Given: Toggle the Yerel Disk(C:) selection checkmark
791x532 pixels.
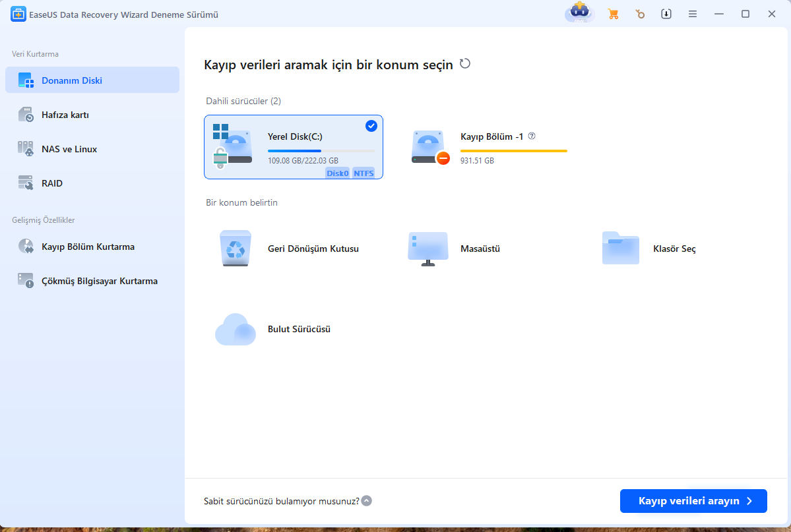Looking at the screenshot, I should [371, 126].
